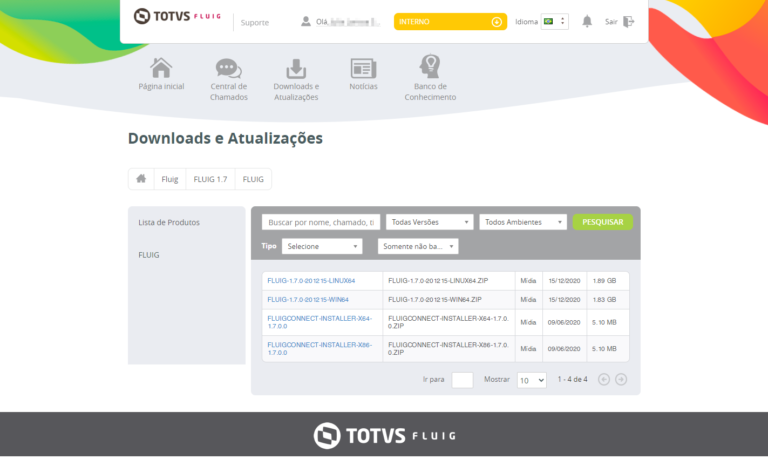This screenshot has height=459, width=768.
Task: Focus the Buscar por nome search field
Action: pos(321,222)
